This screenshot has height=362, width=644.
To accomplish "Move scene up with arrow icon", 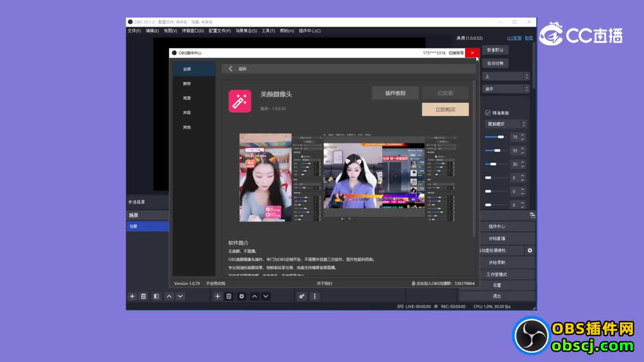I will click(169, 297).
